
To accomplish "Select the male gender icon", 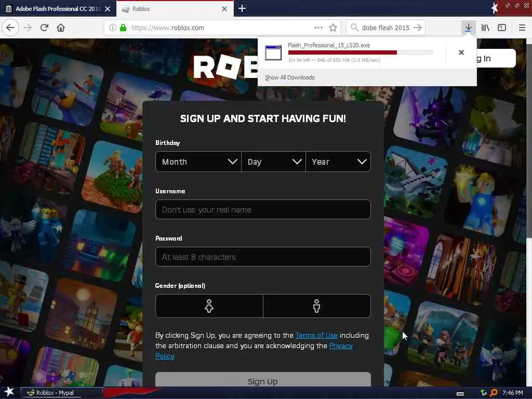I will pyautogui.click(x=316, y=306).
